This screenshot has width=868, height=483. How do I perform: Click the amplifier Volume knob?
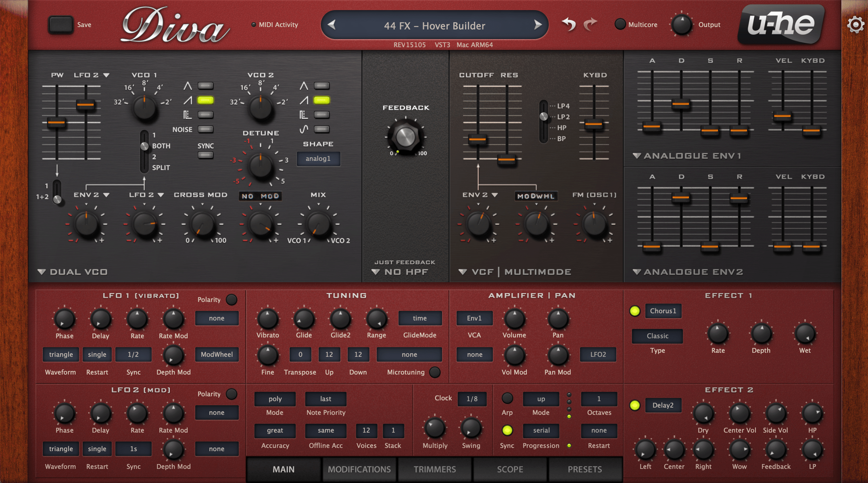(x=514, y=319)
